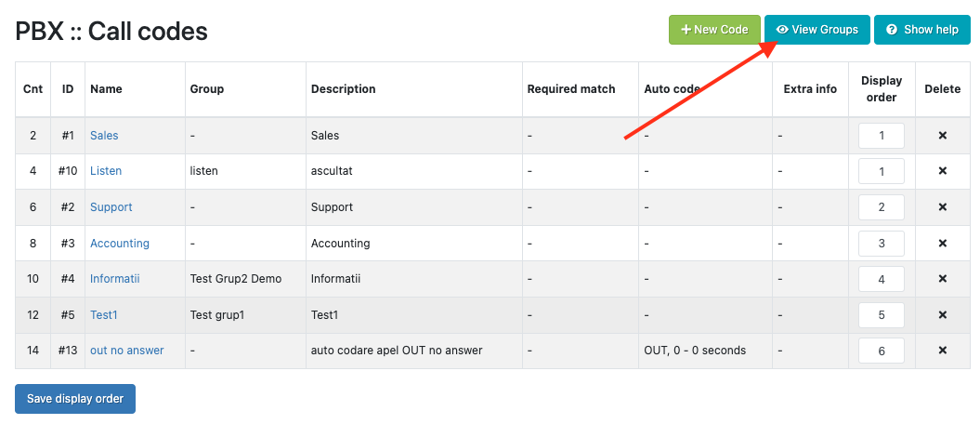The height and width of the screenshot is (424, 980).
Task: Edit display order field for Sales
Action: (881, 136)
